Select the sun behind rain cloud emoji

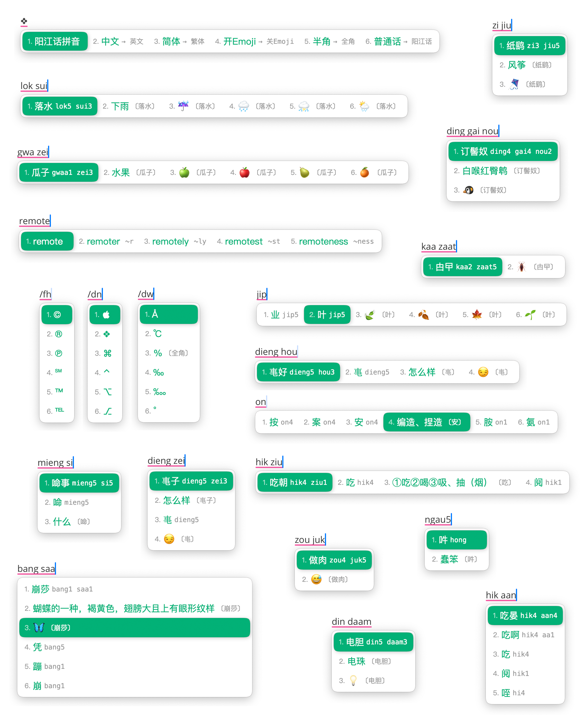point(364,106)
